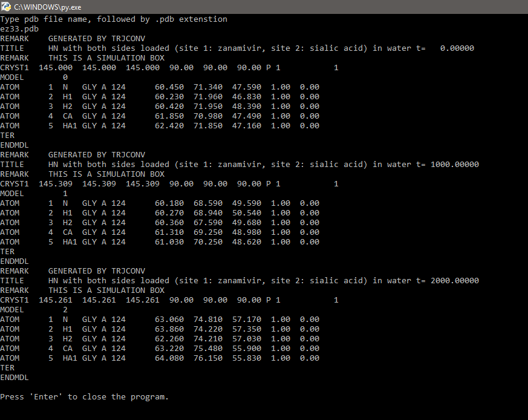Viewport: 528px width, 420px height.
Task: Click the coordinate '50.540' in model 1
Action: 247,213
